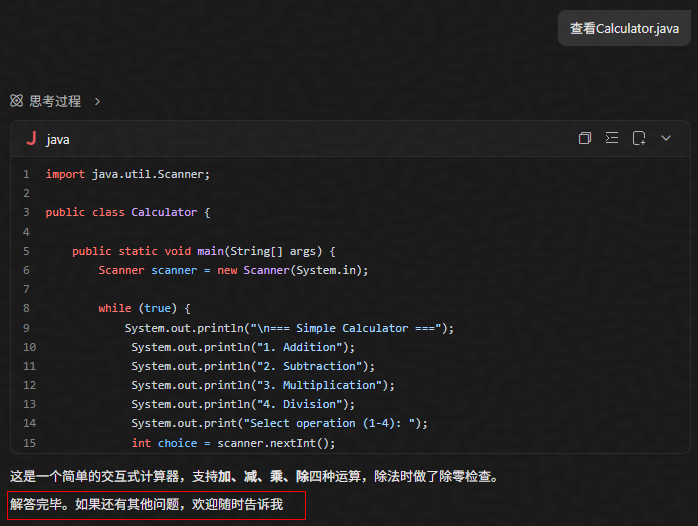Click the 'Select operation (1-4)' print line
Image resolution: width=698 pixels, height=526 pixels.
click(x=279, y=423)
